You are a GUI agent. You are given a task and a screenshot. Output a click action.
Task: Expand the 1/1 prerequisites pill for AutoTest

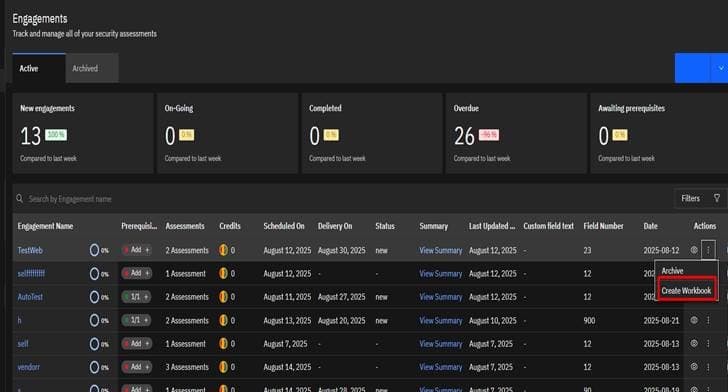pyautogui.click(x=136, y=296)
